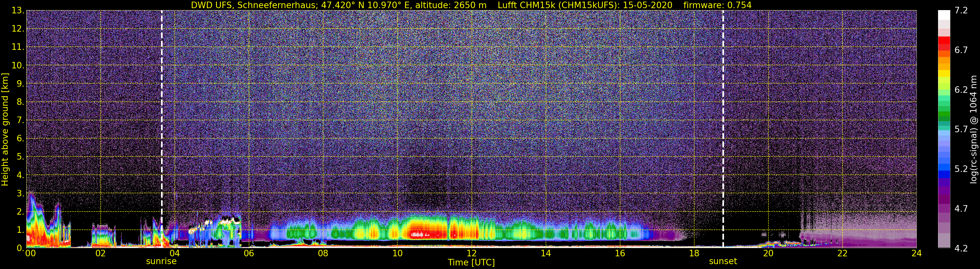Viewport: 980px width, 269px height.
Task: Click the height axis tick label 5.
Action: coord(20,157)
